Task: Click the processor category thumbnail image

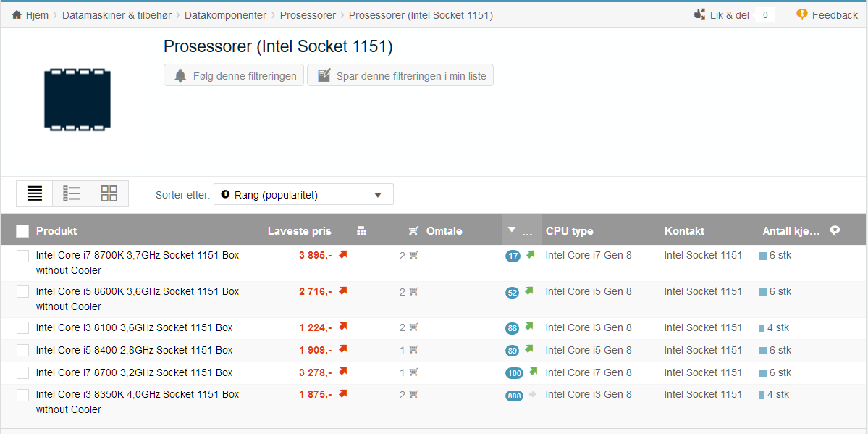Action: click(77, 100)
